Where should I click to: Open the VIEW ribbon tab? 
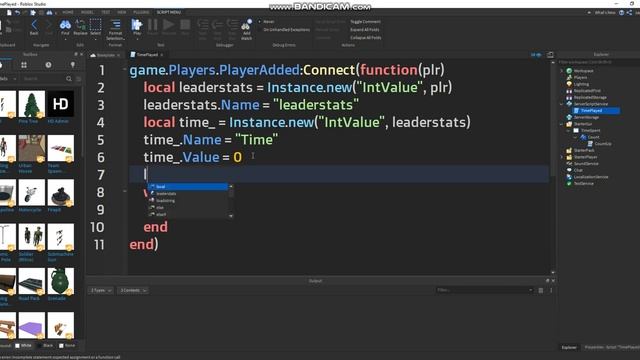point(122,12)
